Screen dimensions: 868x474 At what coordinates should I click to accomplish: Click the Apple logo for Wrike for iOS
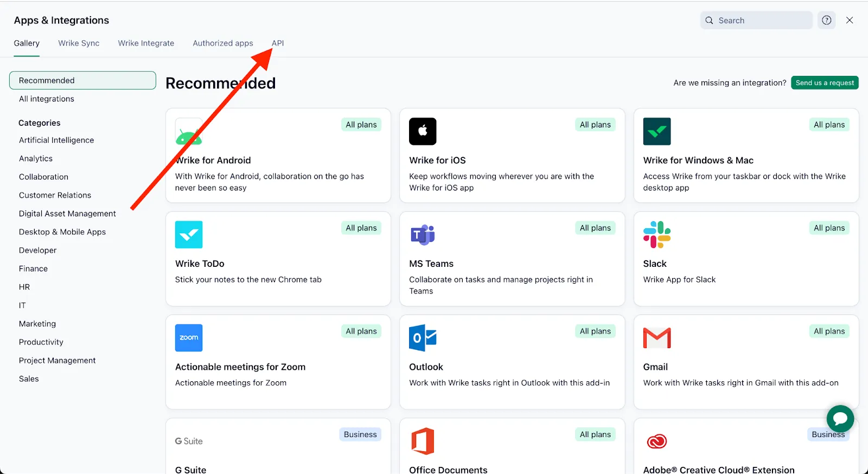pyautogui.click(x=423, y=131)
